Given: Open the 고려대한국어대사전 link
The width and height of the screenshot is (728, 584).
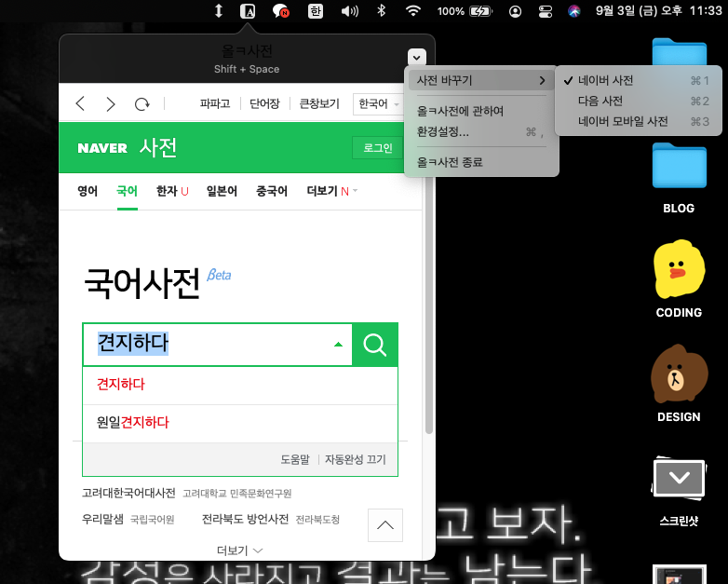Looking at the screenshot, I should [x=128, y=493].
